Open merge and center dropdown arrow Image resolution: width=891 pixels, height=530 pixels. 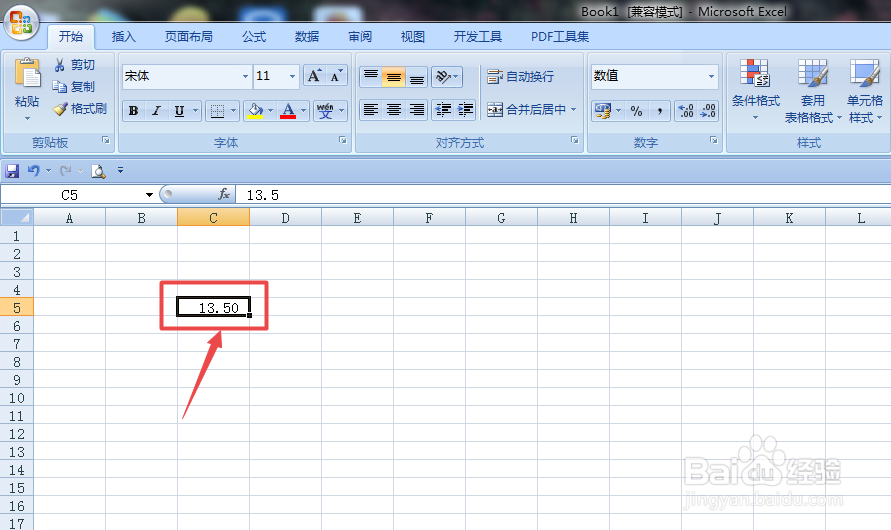(x=573, y=110)
